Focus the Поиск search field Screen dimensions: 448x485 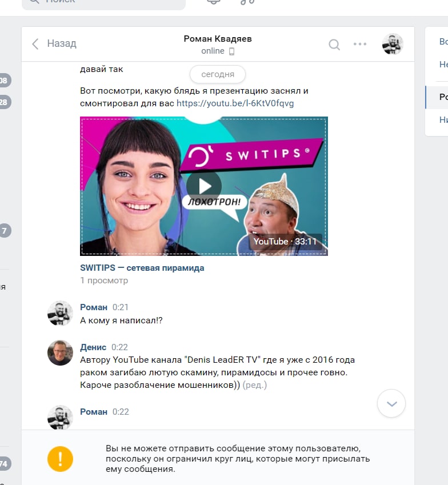(x=103, y=3)
